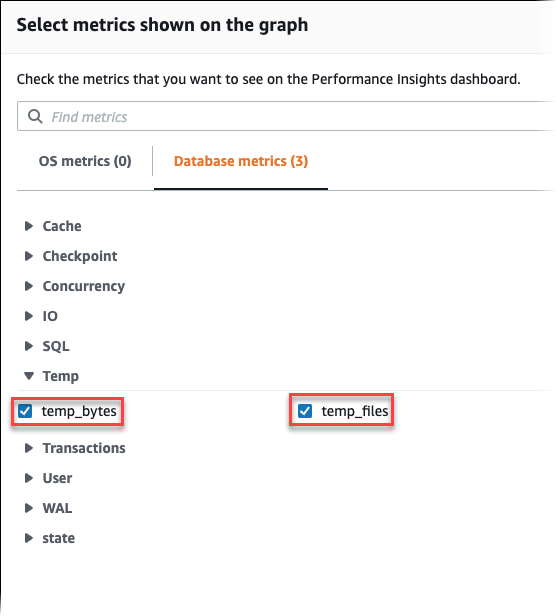Switch to the OS metrics tab
This screenshot has width=557, height=616.
click(x=85, y=161)
